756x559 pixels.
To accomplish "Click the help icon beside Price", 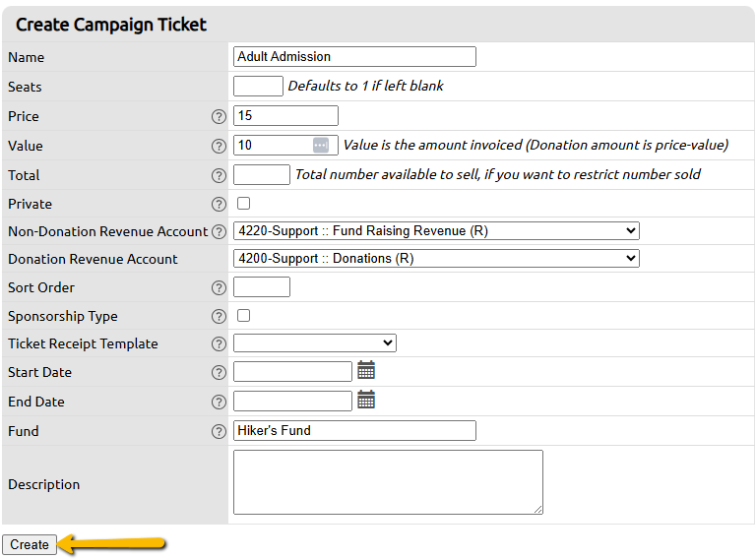I will (x=219, y=116).
